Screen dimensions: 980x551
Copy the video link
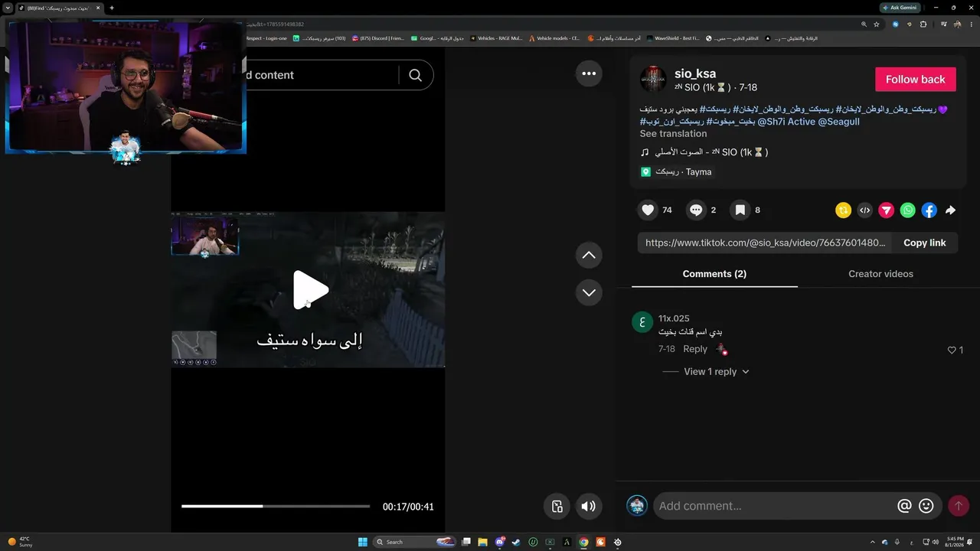[x=925, y=243]
